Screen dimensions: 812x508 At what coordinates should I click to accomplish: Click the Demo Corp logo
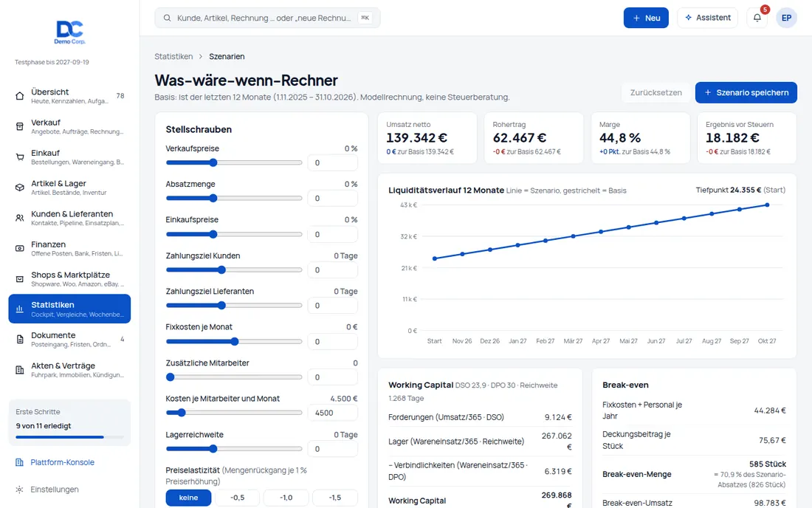(70, 32)
